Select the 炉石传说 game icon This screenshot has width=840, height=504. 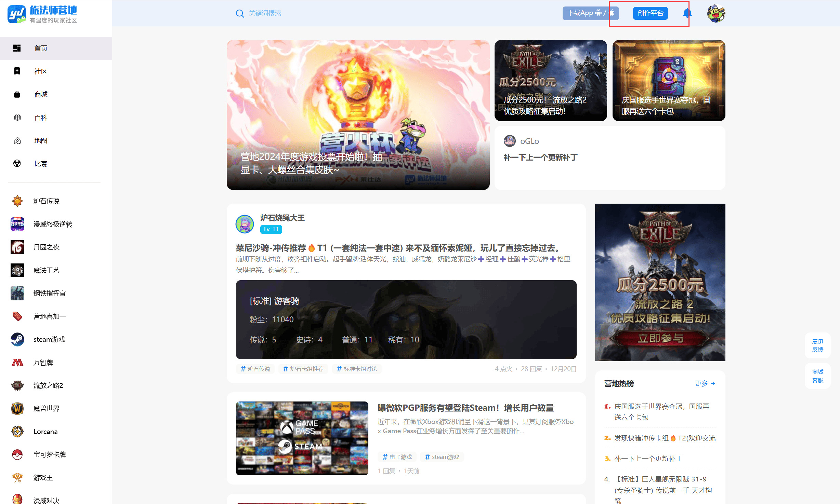(x=17, y=201)
